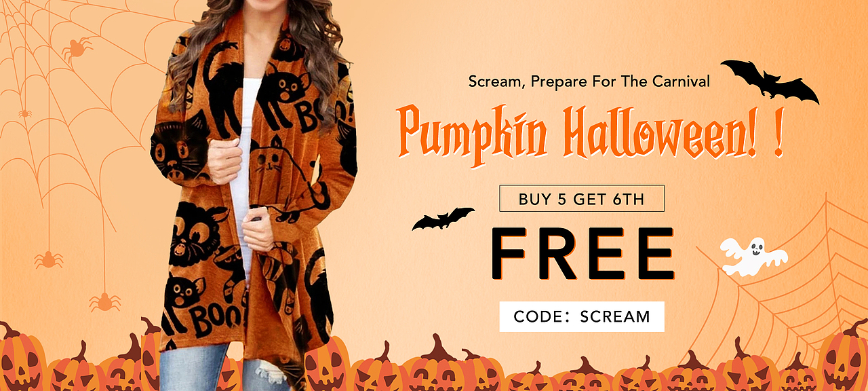Viewport: 868px width, 391px height.
Task: Click the lowest hanging spider on the left
Action: point(104,301)
